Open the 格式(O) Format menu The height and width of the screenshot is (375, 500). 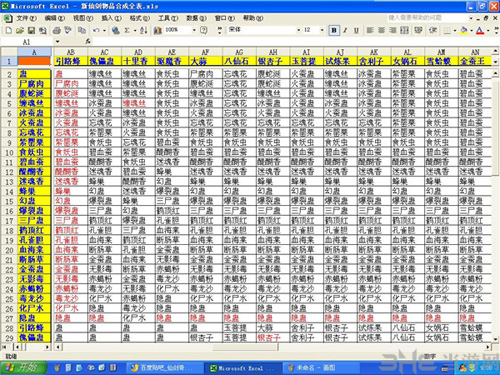(140, 18)
